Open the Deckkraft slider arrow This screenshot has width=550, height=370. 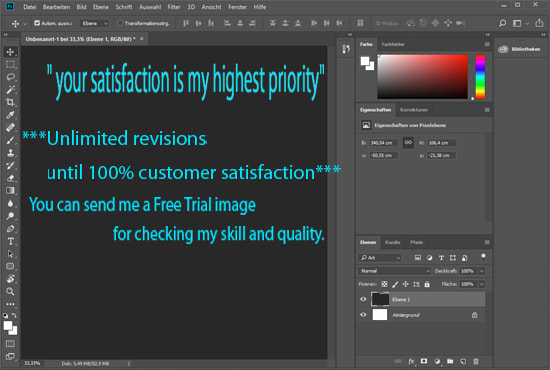click(482, 271)
